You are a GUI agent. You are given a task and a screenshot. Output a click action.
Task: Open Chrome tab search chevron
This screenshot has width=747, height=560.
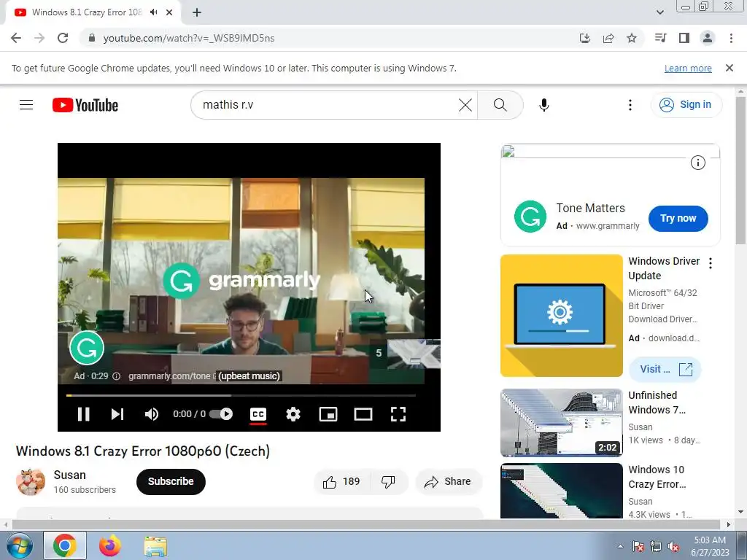[x=659, y=12]
